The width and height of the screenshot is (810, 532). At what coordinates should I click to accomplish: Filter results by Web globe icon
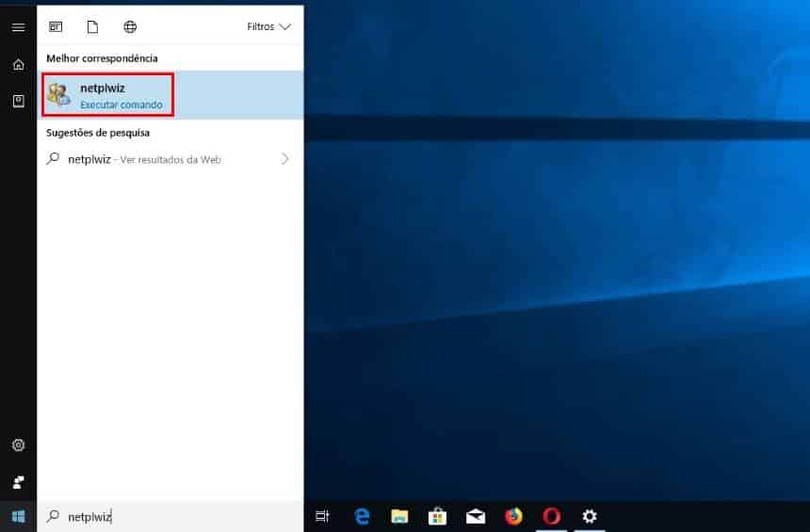coord(130,27)
